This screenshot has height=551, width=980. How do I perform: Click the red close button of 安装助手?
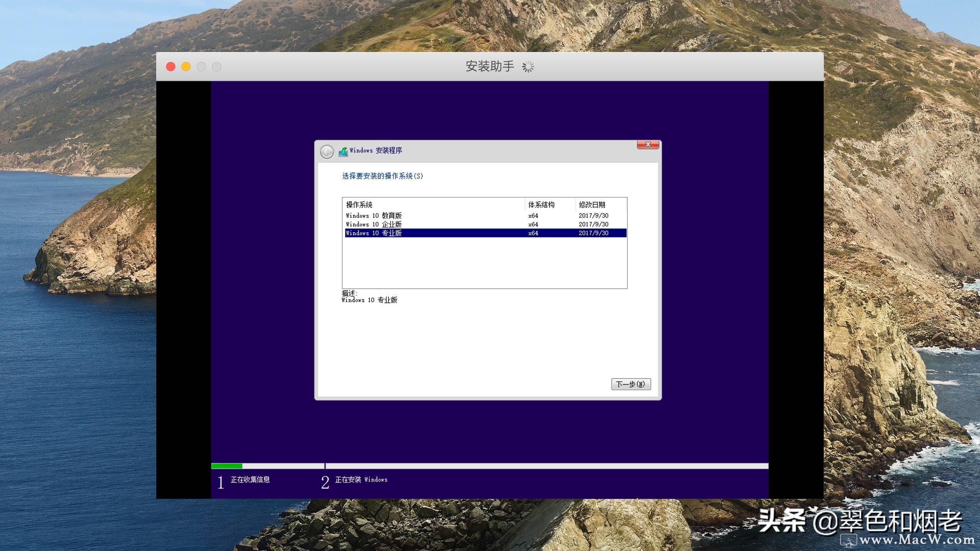point(171,67)
